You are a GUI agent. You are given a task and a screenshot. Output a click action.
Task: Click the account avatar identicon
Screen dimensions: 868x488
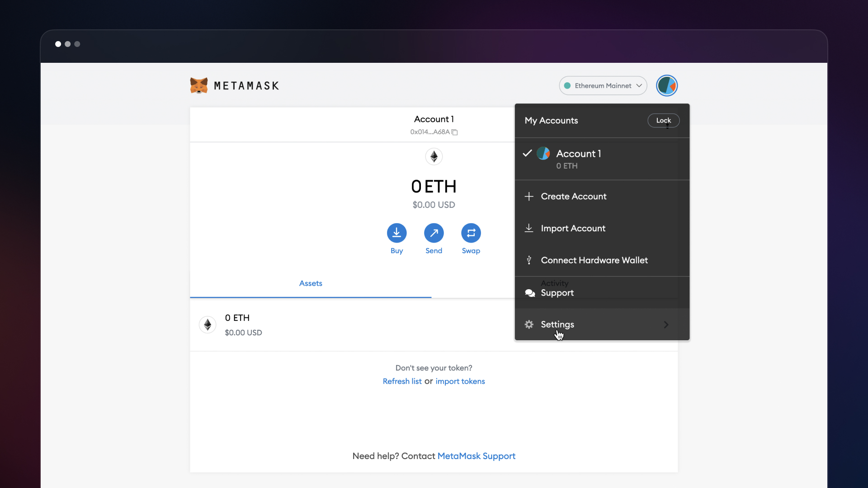click(667, 85)
